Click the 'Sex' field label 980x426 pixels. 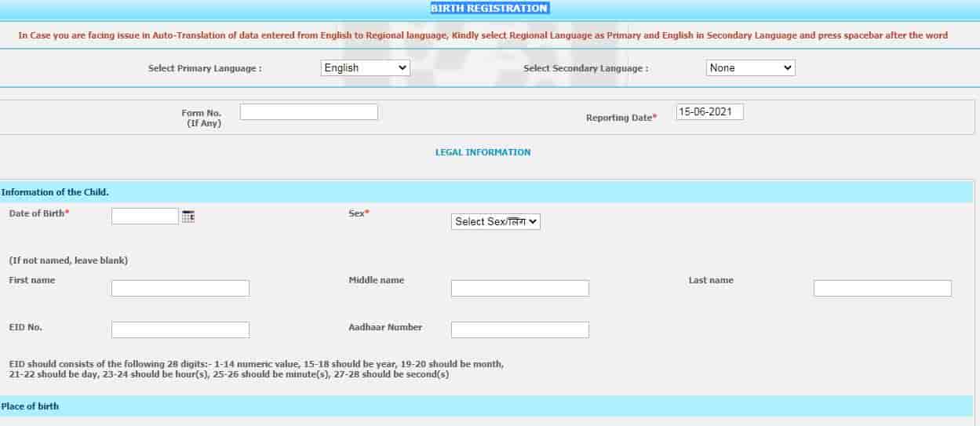click(359, 213)
